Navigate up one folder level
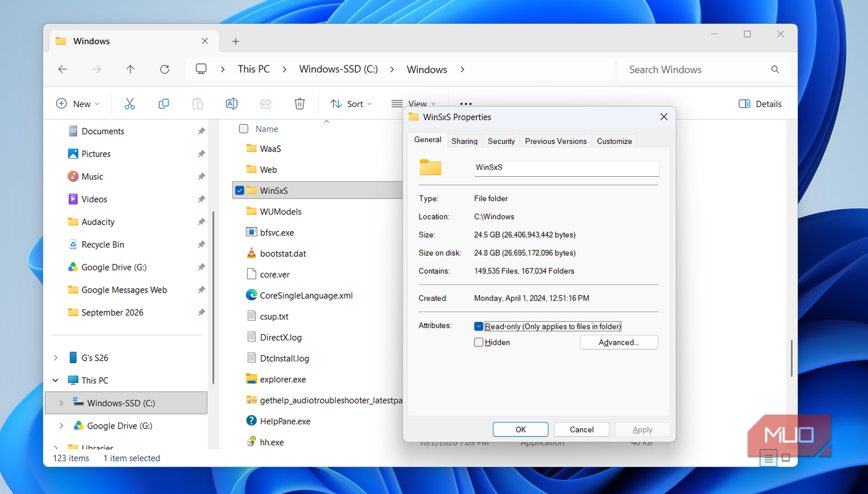 click(131, 69)
